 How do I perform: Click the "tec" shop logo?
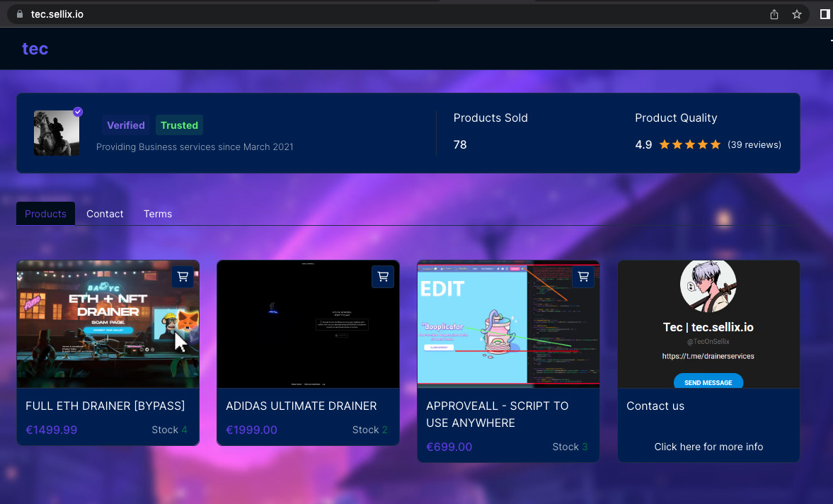tap(35, 49)
